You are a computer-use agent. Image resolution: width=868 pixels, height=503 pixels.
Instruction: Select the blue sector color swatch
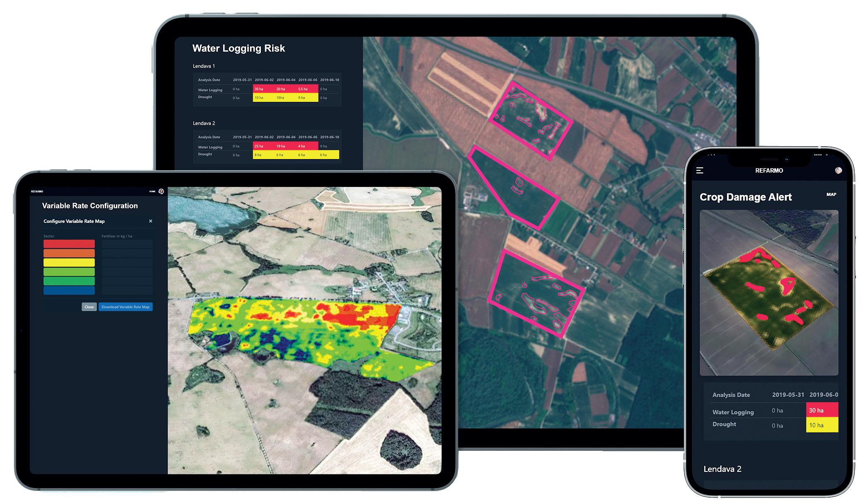click(x=69, y=290)
